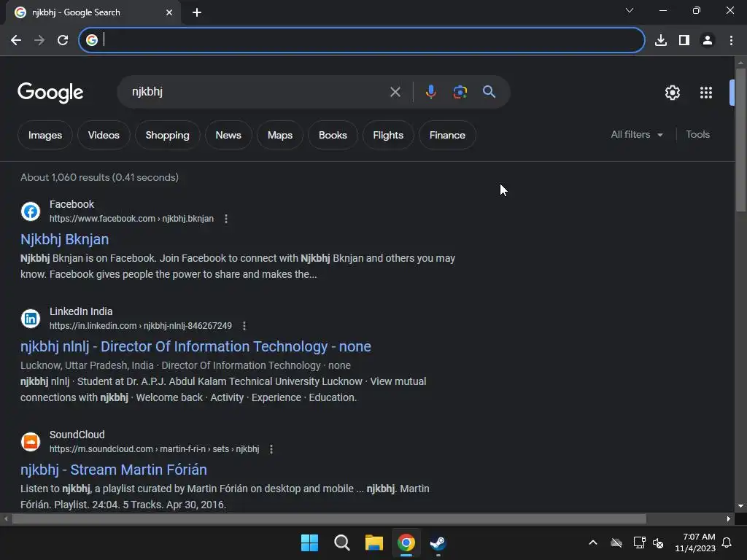747x560 pixels.
Task: Open tab search chevron in title bar
Action: [630, 10]
